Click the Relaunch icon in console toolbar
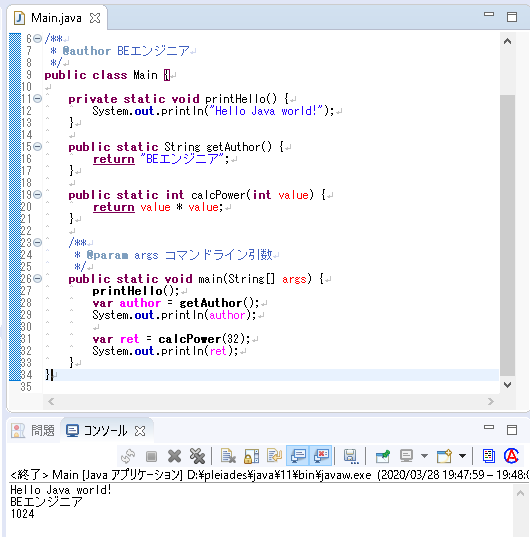 [x=128, y=456]
